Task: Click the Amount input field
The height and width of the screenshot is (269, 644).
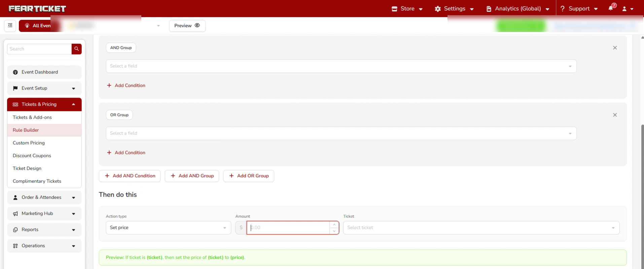Action: (288, 228)
